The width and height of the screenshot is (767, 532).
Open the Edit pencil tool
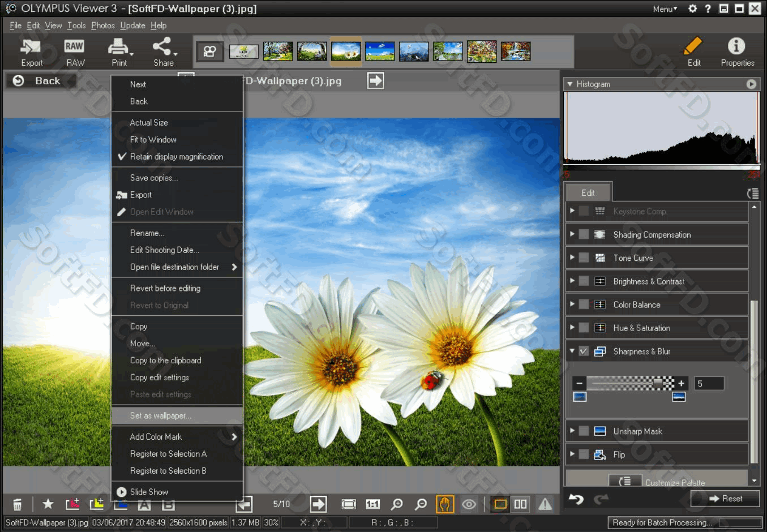click(694, 52)
